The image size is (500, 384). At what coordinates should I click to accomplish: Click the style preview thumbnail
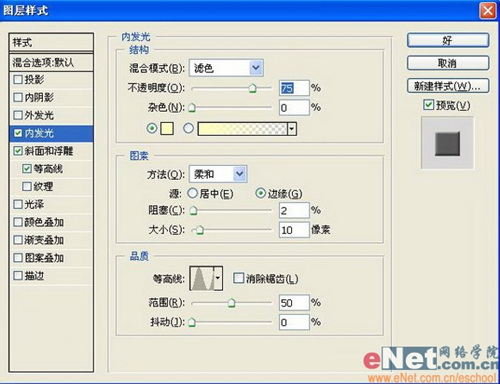(x=447, y=143)
